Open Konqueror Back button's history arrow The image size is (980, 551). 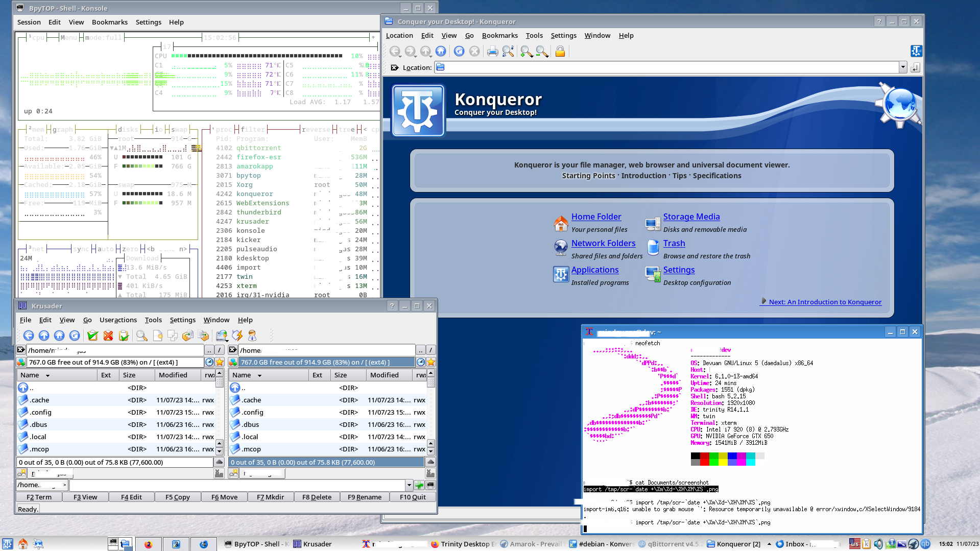tap(400, 56)
